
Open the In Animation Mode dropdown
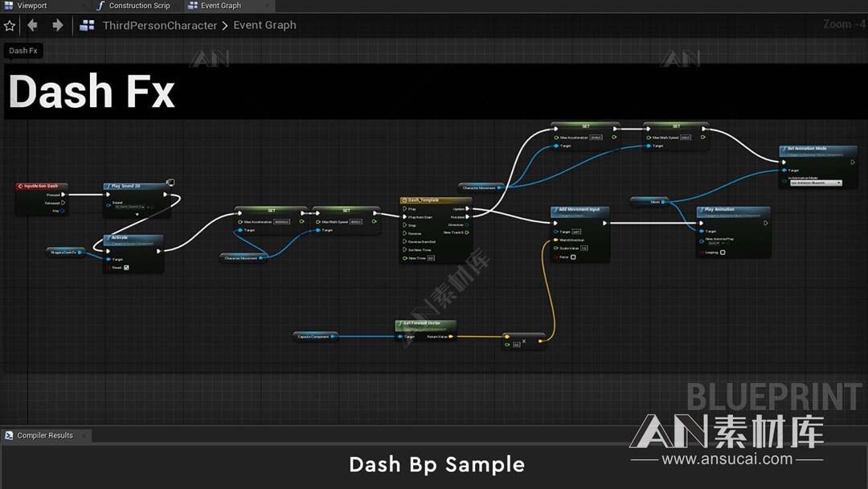pos(816,183)
